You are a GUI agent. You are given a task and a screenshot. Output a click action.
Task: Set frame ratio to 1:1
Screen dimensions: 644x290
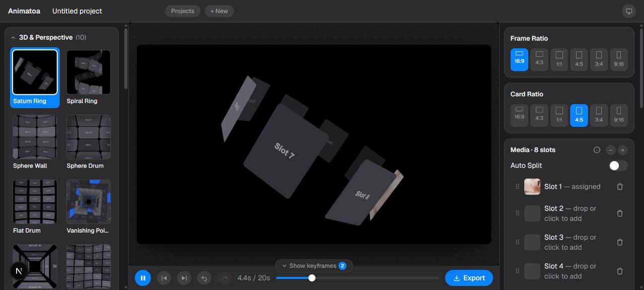tap(559, 59)
